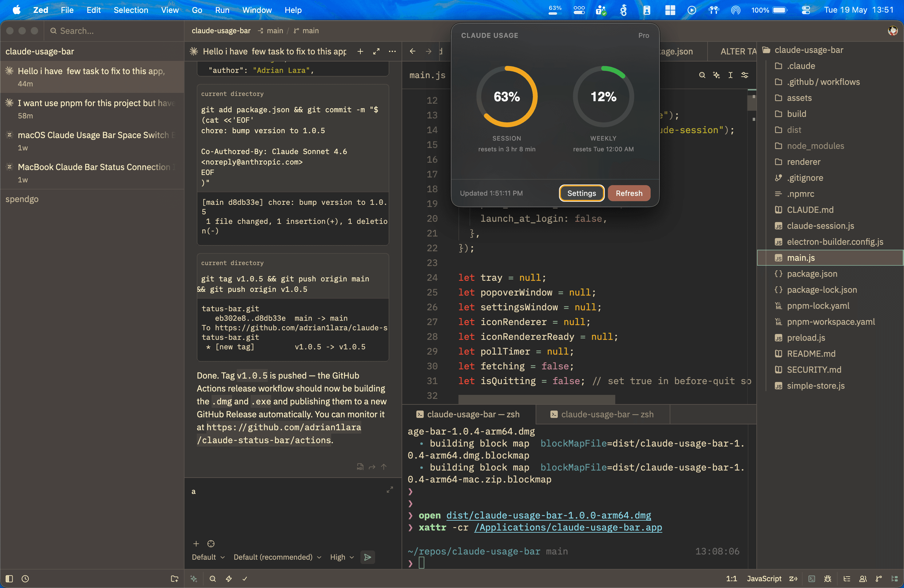Click the checkmark diagnostics icon in status bar

pos(245,578)
